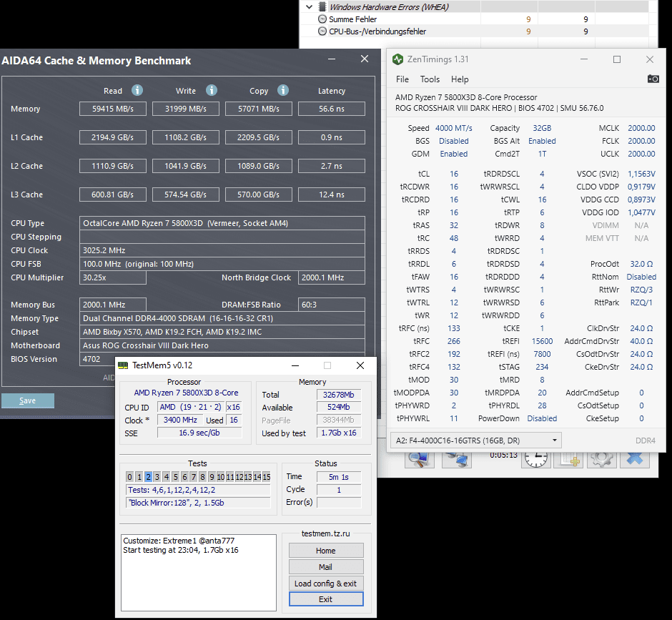This screenshot has height=620, width=672.
Task: Take ZenTimings screenshot with camera icon
Action: pos(653,79)
